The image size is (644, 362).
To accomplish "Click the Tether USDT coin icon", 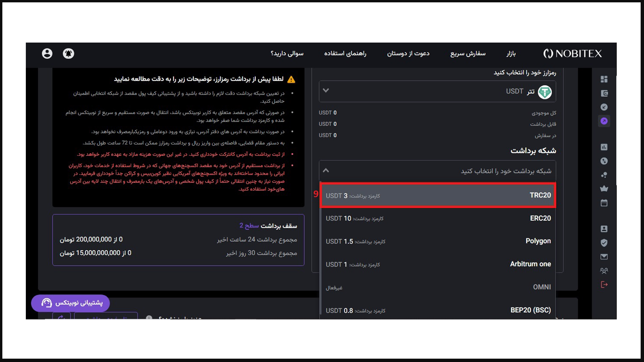I will pos(545,92).
